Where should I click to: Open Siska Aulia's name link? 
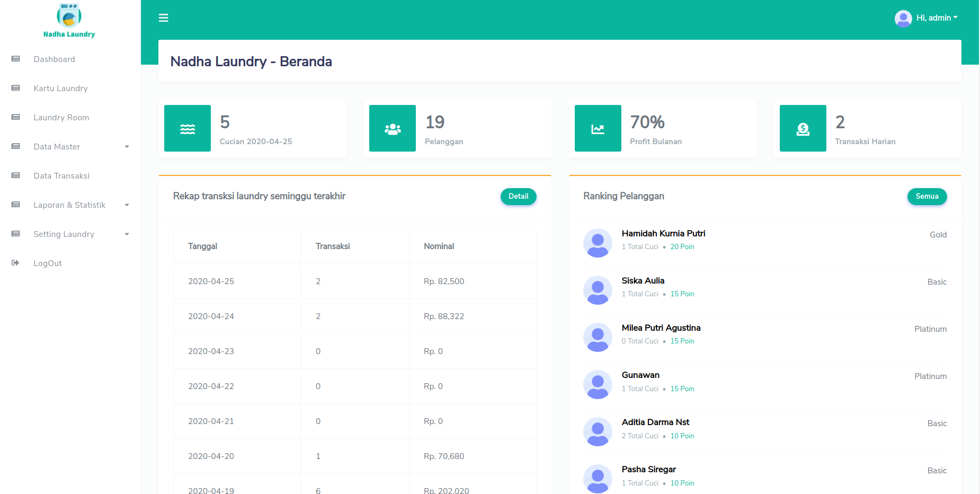(x=643, y=280)
